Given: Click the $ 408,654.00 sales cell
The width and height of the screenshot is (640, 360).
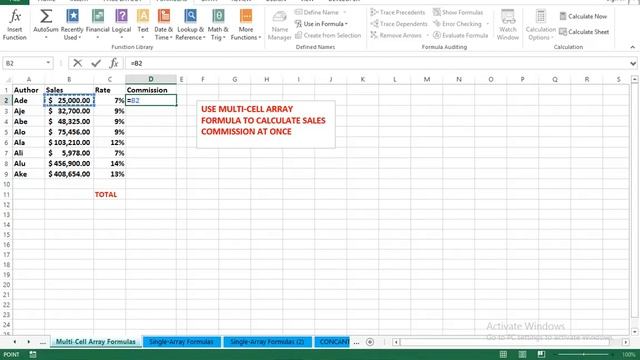Looking at the screenshot, I should coord(69,174).
